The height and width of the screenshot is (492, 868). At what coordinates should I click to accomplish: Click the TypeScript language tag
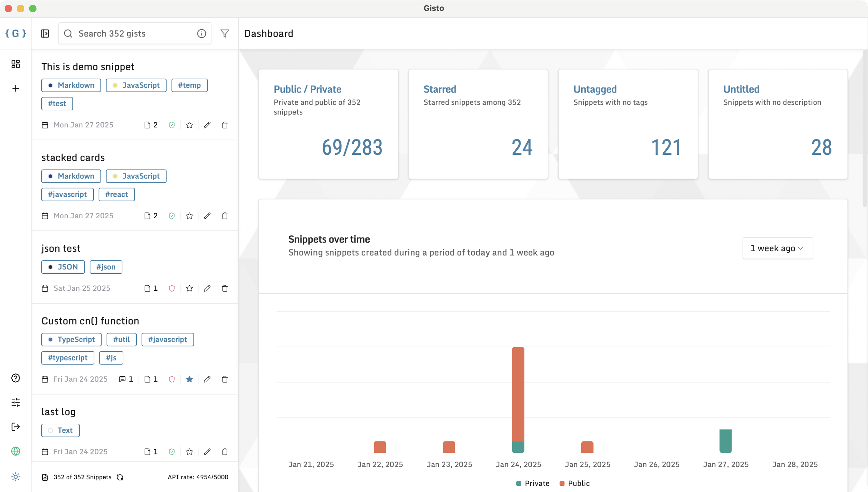coord(71,340)
